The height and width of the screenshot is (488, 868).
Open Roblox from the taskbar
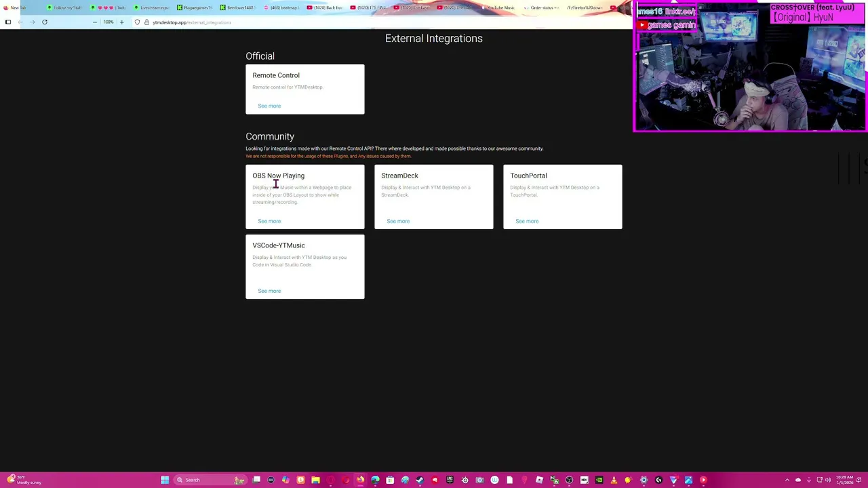tap(539, 480)
